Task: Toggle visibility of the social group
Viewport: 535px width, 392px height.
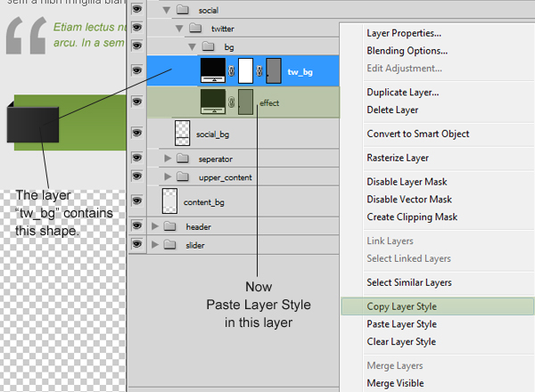Action: (x=136, y=9)
